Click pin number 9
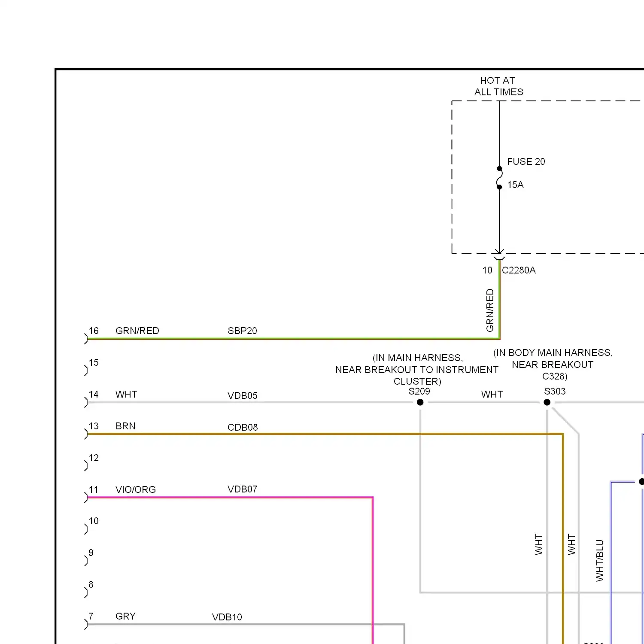Image resolution: width=644 pixels, height=644 pixels. pos(91,553)
